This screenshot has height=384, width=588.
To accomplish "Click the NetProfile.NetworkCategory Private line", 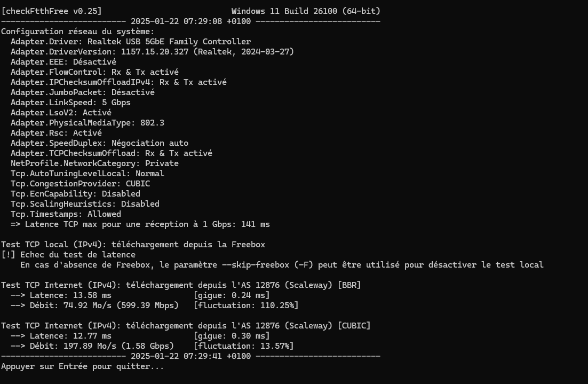I will click(94, 163).
